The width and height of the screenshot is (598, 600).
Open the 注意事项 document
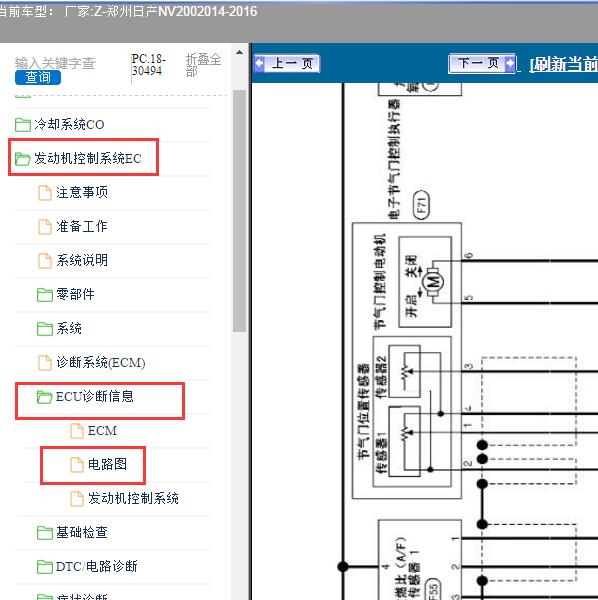pyautogui.click(x=82, y=192)
